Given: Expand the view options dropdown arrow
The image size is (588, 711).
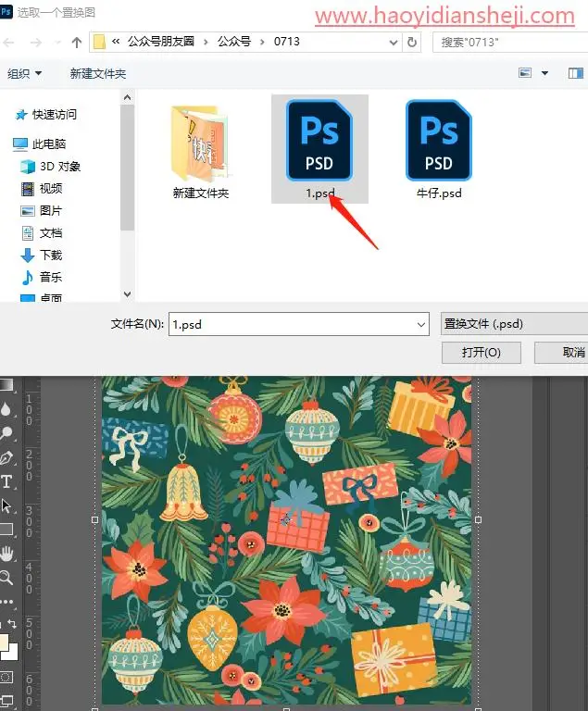Looking at the screenshot, I should (544, 73).
